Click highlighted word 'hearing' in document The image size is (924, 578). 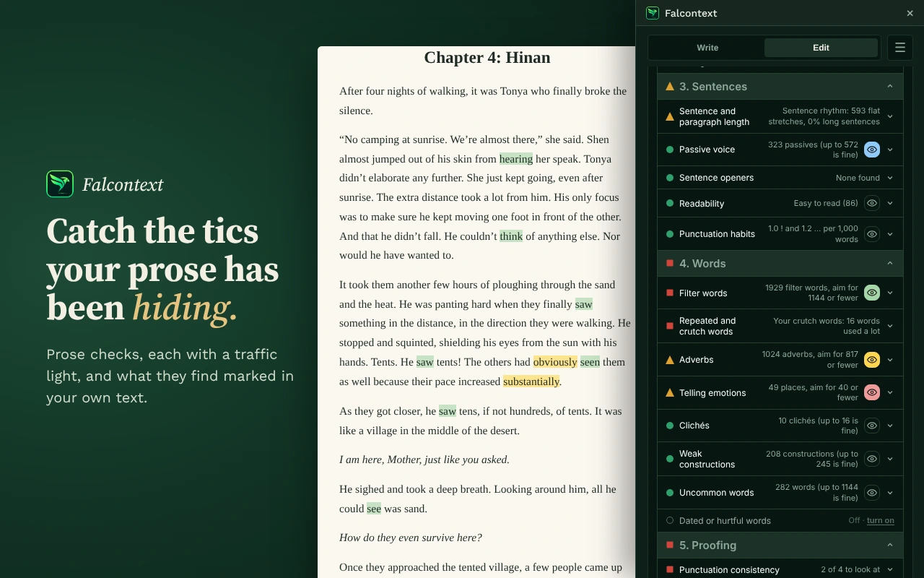click(516, 159)
